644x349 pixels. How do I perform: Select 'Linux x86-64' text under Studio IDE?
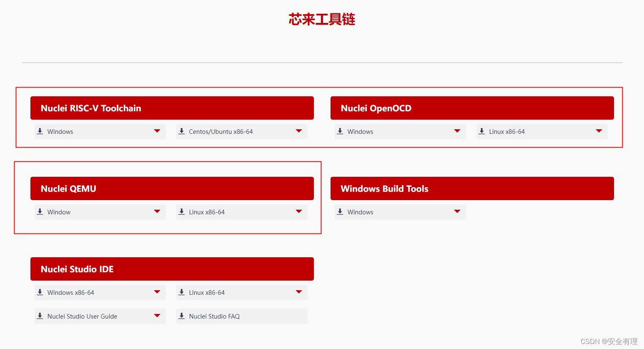click(207, 293)
